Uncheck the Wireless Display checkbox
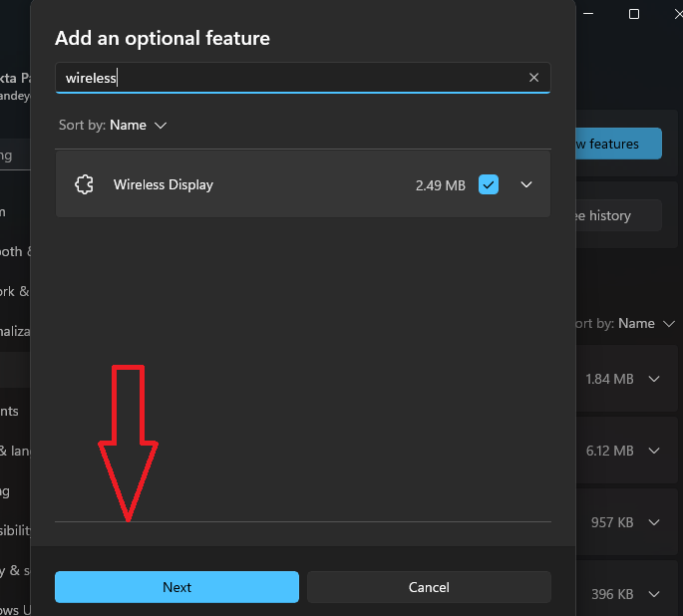 [x=489, y=184]
